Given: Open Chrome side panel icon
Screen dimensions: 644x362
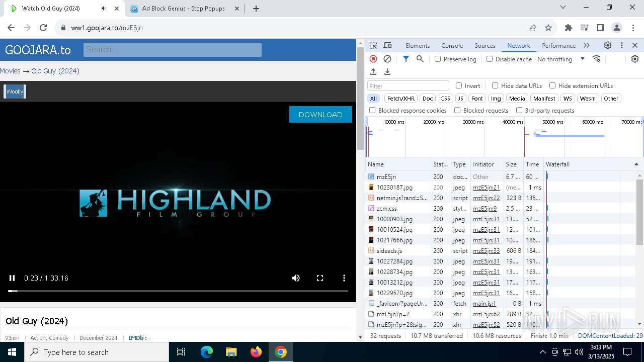Looking at the screenshot, I should (x=601, y=28).
